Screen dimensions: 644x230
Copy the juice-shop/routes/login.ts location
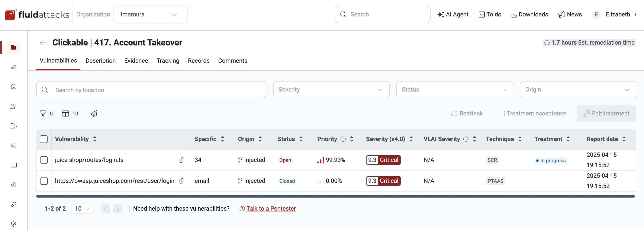pos(182,160)
